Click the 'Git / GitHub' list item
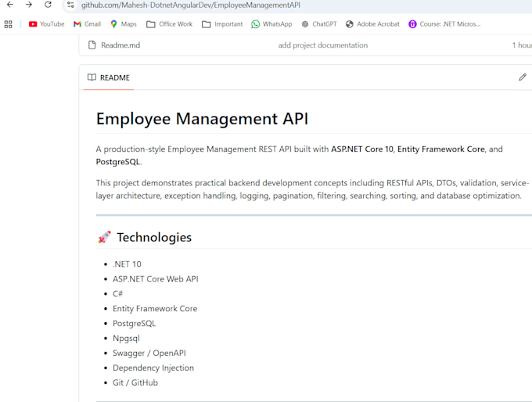Viewport: 532px width, 402px height. click(x=135, y=382)
